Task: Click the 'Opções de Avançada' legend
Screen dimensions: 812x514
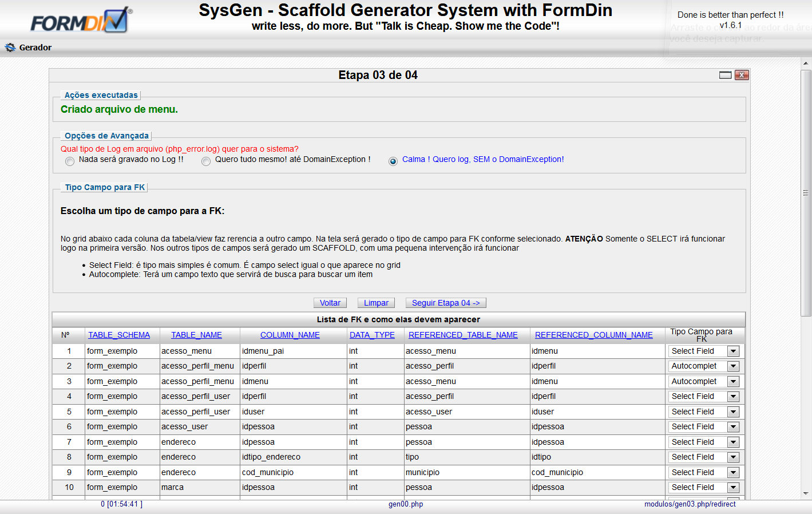Action: [x=106, y=136]
